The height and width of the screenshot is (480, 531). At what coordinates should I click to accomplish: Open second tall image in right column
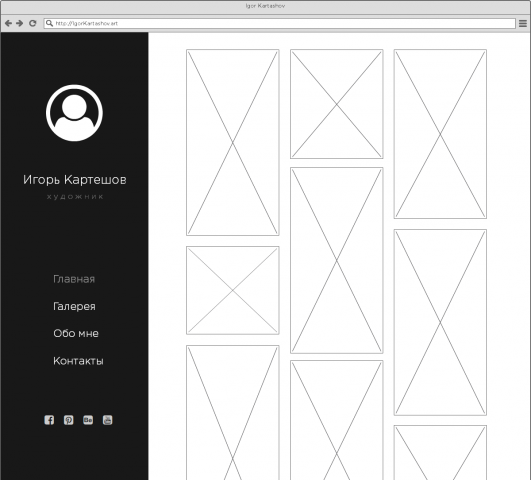click(440, 322)
